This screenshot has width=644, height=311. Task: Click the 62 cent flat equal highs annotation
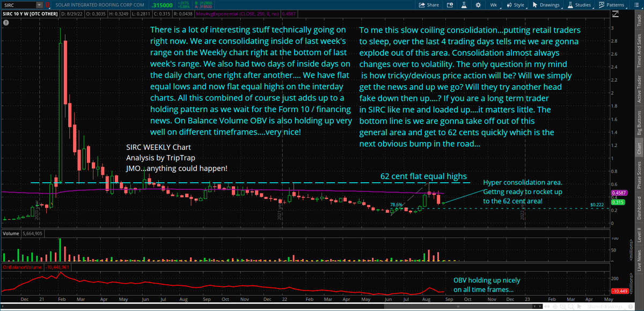(423, 176)
